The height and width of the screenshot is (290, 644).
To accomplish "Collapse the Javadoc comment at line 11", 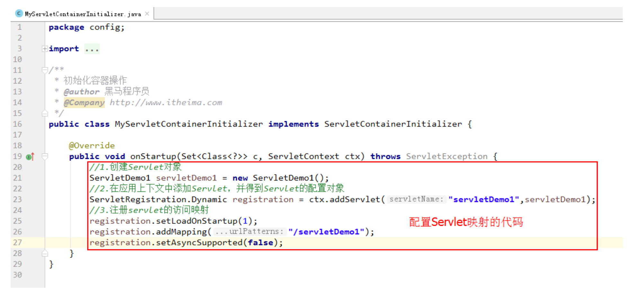I will point(45,70).
